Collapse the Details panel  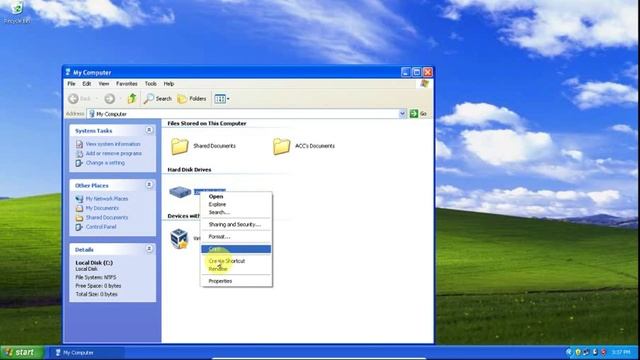(x=149, y=249)
